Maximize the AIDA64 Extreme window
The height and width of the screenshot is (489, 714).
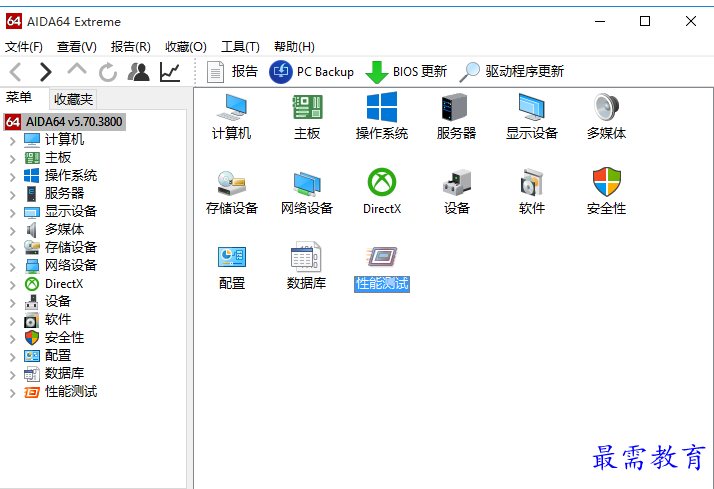(645, 21)
